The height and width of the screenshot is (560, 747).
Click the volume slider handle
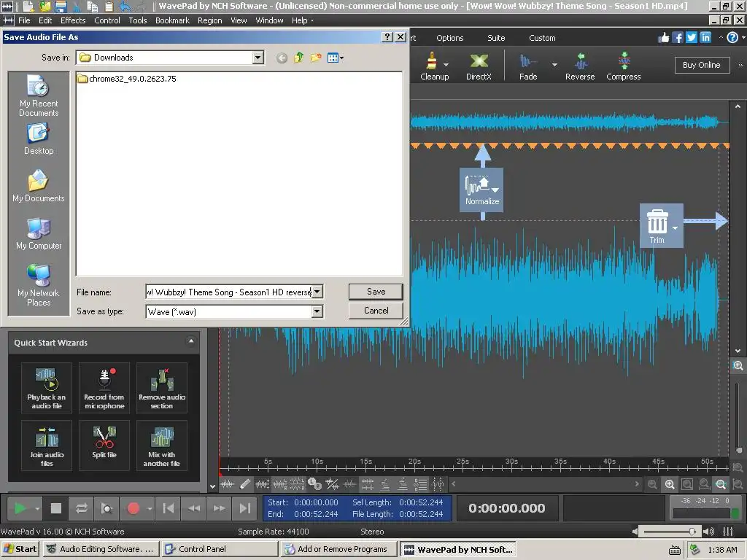click(x=692, y=532)
